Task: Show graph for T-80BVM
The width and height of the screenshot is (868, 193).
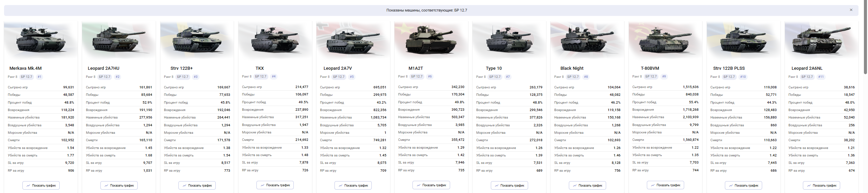Action: (x=665, y=185)
